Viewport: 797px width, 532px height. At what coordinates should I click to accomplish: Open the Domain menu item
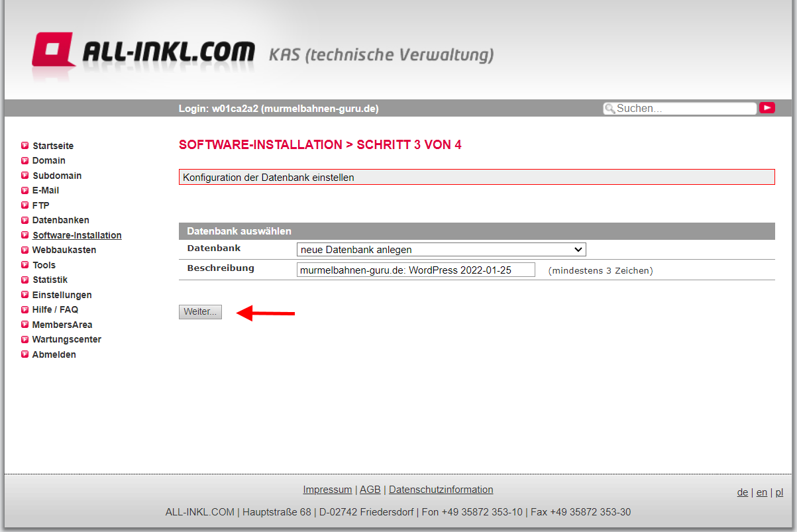coord(49,160)
